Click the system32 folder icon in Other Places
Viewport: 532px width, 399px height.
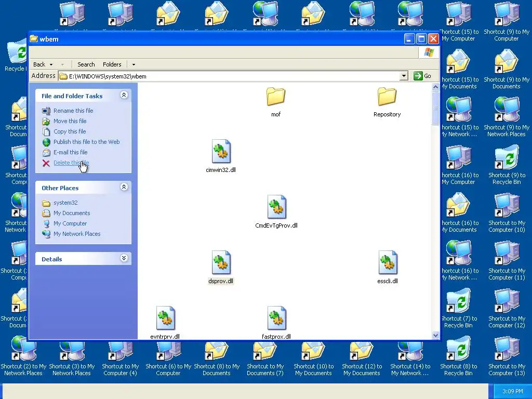pos(46,203)
